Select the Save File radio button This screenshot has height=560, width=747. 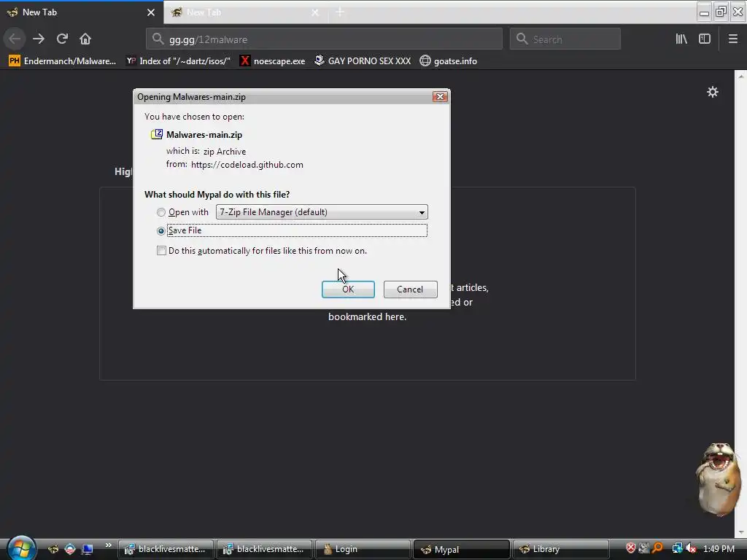tap(161, 231)
